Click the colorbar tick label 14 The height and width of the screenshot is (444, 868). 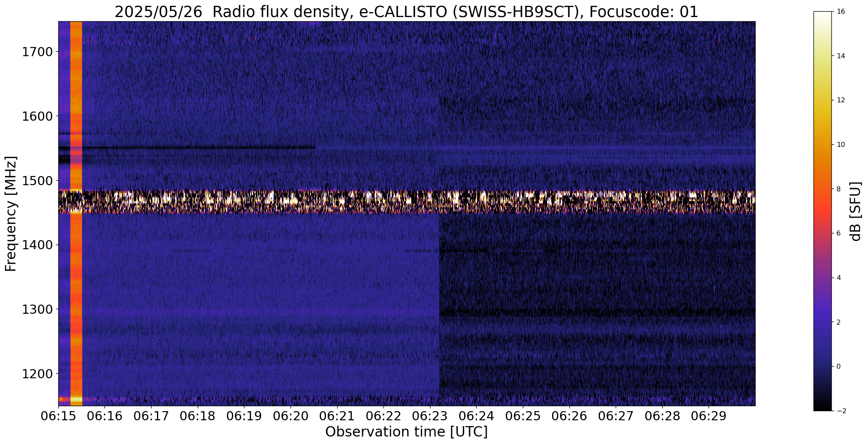pyautogui.click(x=841, y=56)
